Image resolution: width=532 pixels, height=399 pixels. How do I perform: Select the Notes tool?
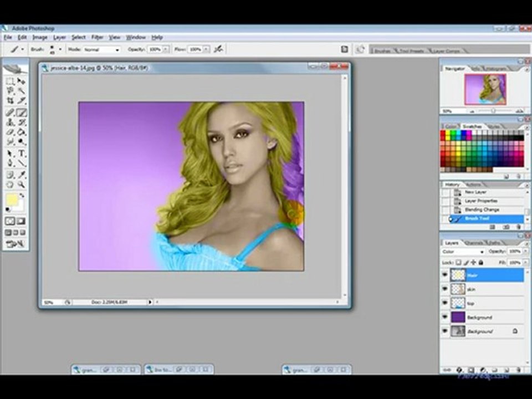coord(10,175)
